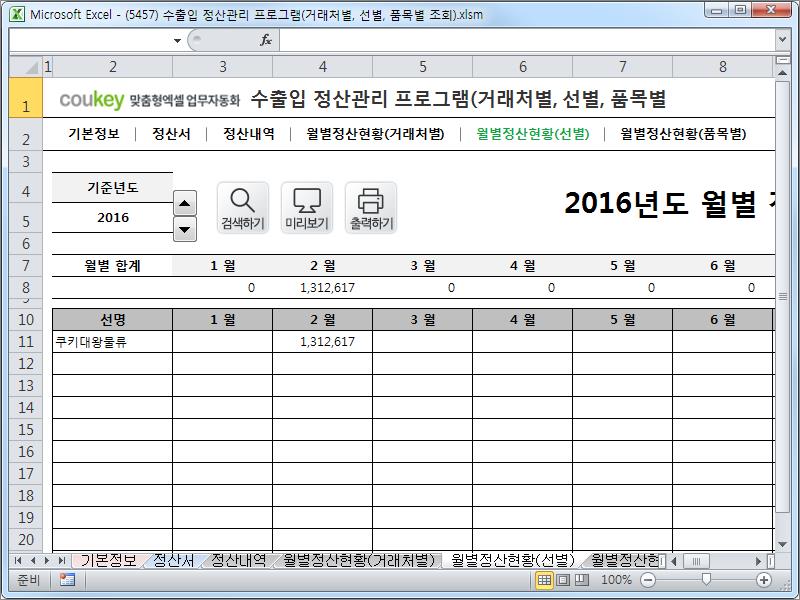The image size is (800, 600).
Task: Switch to 정산내역 sheet tab
Action: pos(239,560)
